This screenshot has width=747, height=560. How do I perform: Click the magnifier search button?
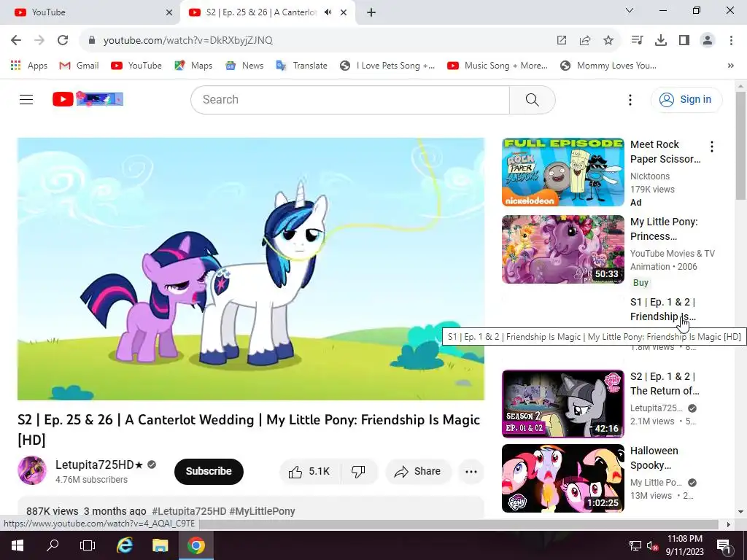pyautogui.click(x=532, y=99)
